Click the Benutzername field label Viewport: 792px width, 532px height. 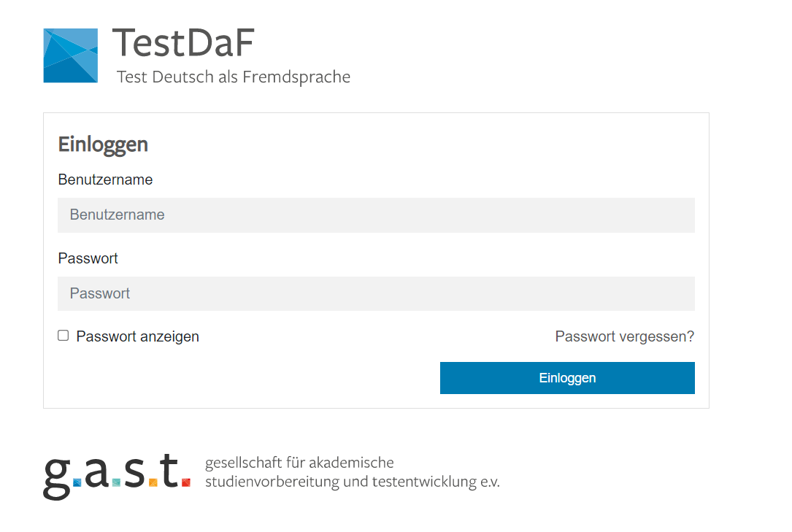(105, 180)
